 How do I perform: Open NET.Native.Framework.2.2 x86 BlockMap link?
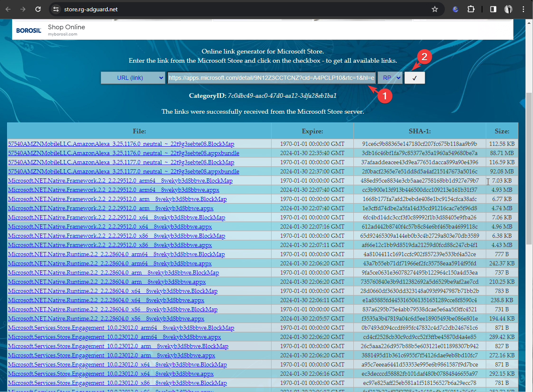pyautogui.click(x=117, y=236)
